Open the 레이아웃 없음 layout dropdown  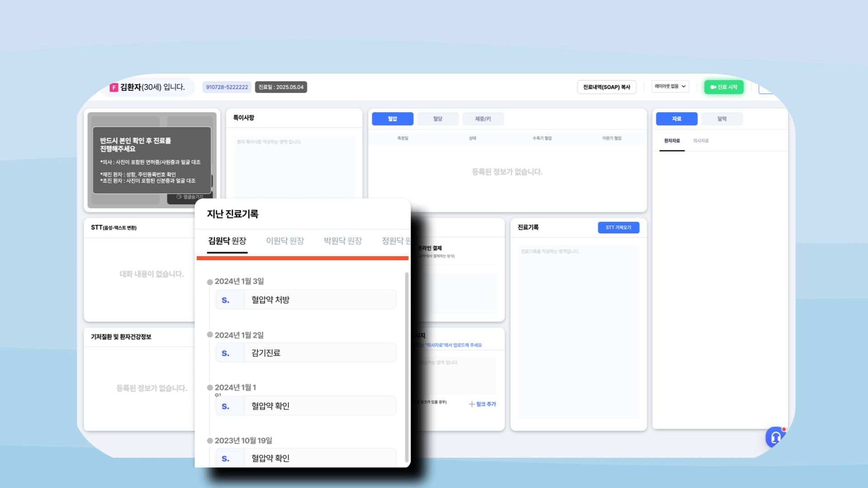coord(670,86)
